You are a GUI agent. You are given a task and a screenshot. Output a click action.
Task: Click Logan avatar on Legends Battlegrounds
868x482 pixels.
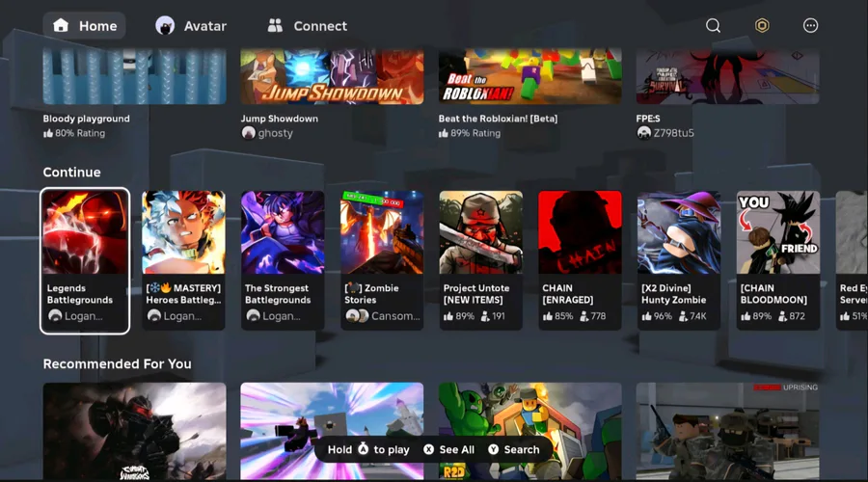click(55, 315)
